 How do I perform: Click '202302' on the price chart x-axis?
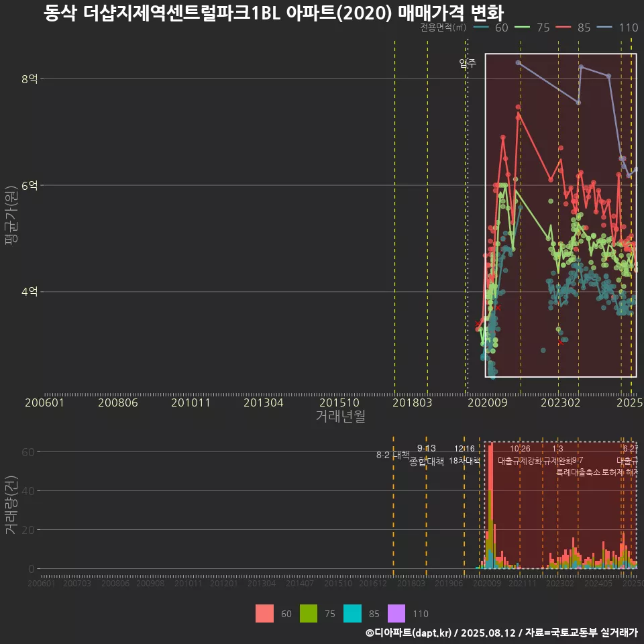(x=561, y=402)
